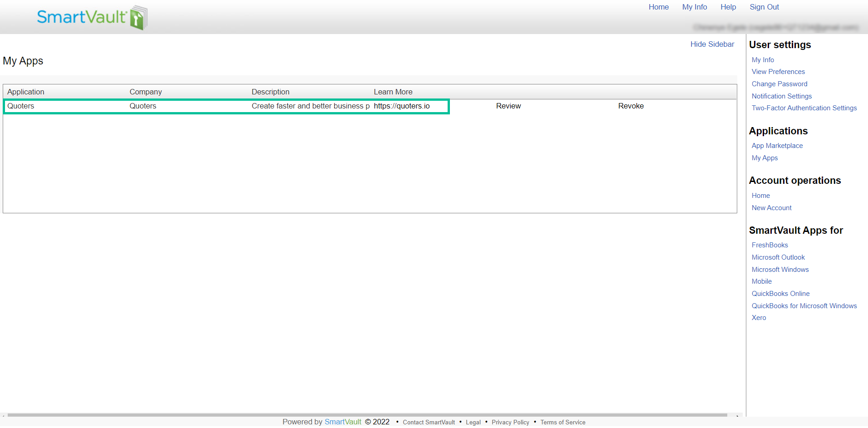Open Contact SmartVault in the footer
The height and width of the screenshot is (428, 868).
pyautogui.click(x=429, y=422)
